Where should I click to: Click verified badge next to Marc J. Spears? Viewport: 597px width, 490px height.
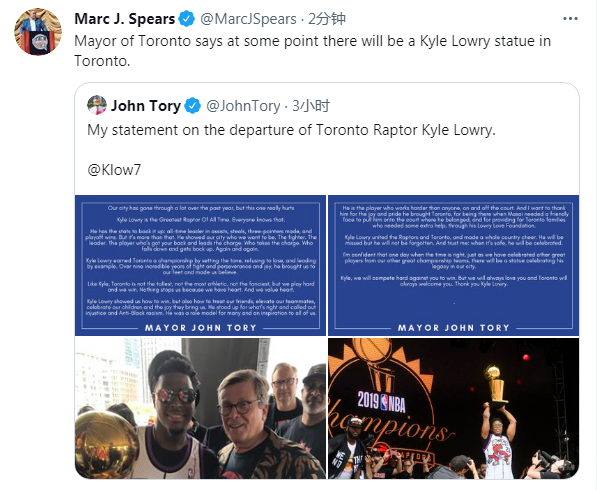tap(187, 19)
